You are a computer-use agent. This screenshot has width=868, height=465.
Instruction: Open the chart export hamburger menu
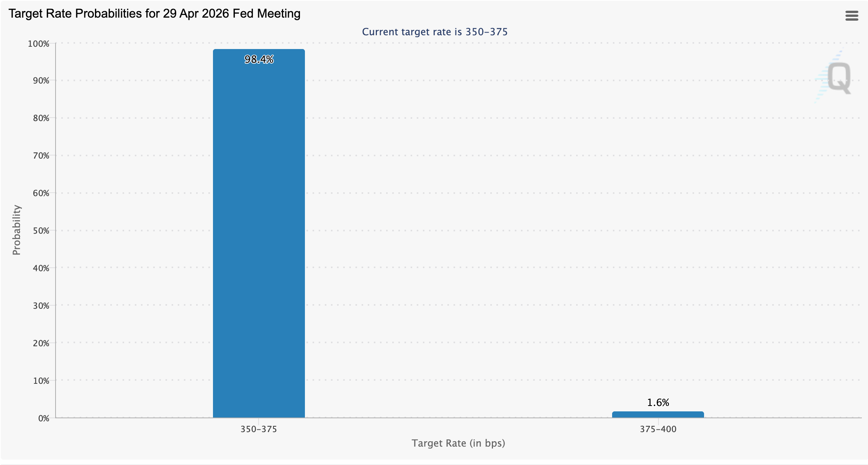[852, 16]
